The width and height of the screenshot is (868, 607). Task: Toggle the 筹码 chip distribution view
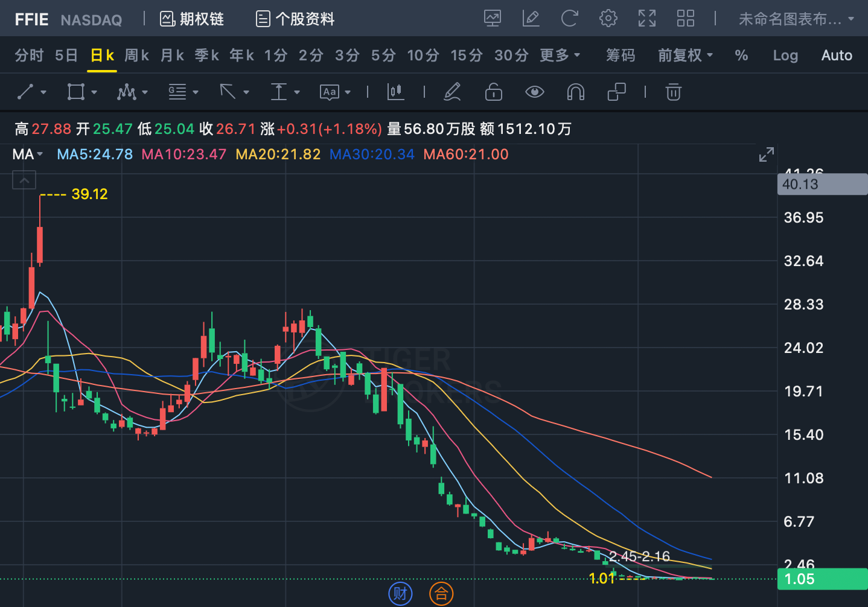(621, 56)
